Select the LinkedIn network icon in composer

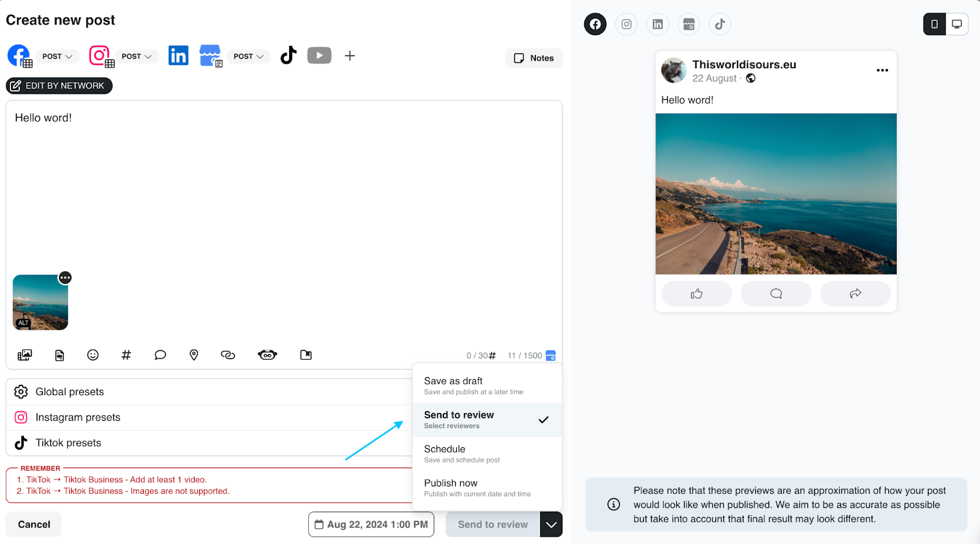click(178, 56)
